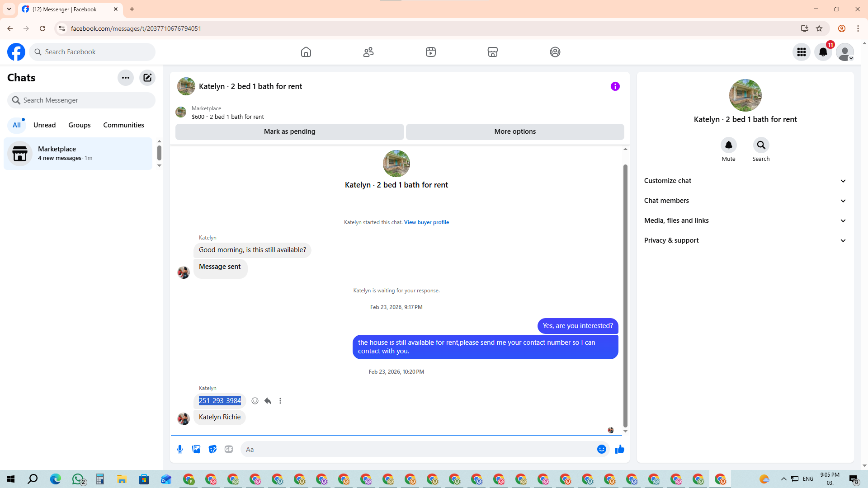Open emoji picker in message box

pyautogui.click(x=601, y=449)
